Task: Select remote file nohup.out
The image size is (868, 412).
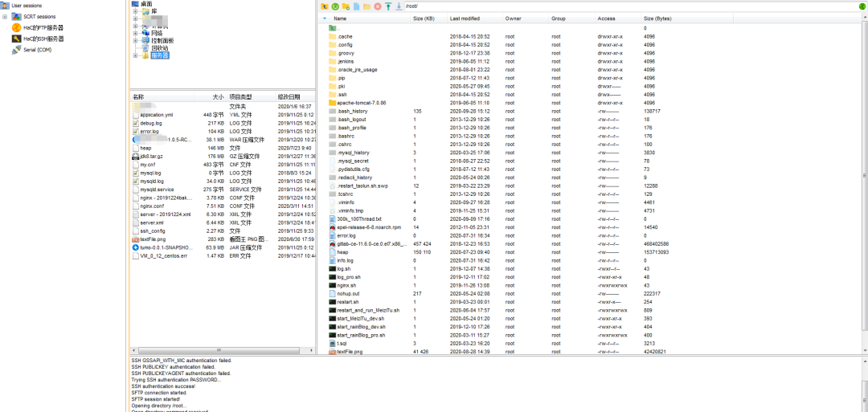Action: point(344,294)
